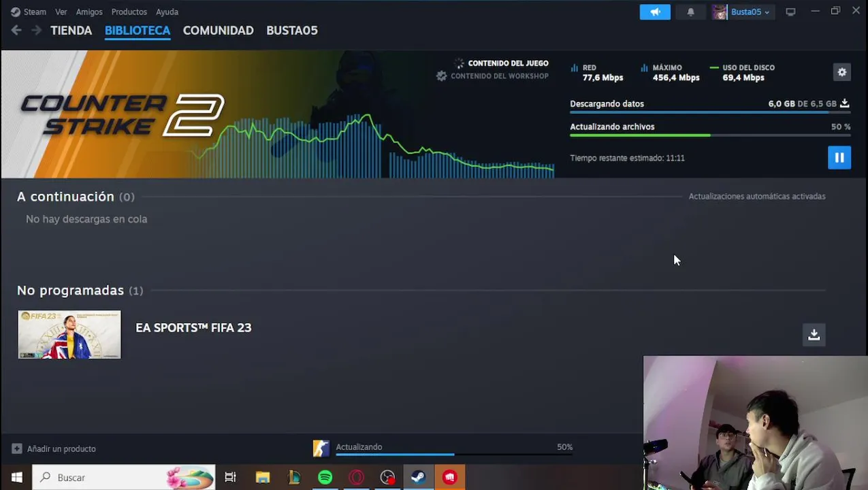Image resolution: width=868 pixels, height=490 pixels.
Task: Pause the Counter-Strike 2 download
Action: 839,158
